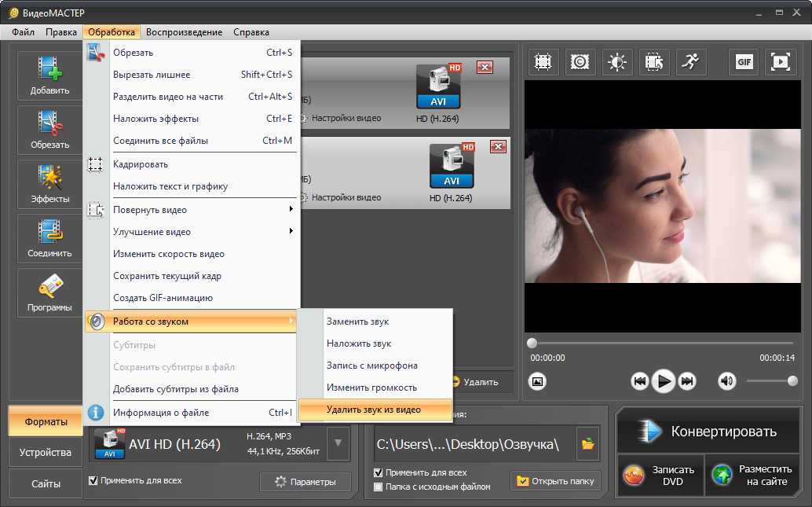Click the running man speed icon
This screenshot has width=812, height=507.
(x=691, y=62)
